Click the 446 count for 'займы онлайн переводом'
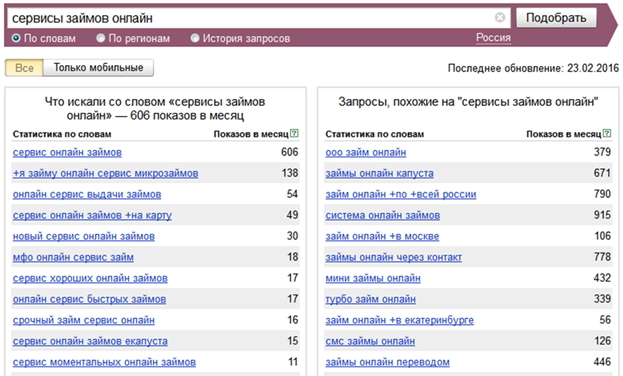The height and width of the screenshot is (376, 623). point(602,362)
